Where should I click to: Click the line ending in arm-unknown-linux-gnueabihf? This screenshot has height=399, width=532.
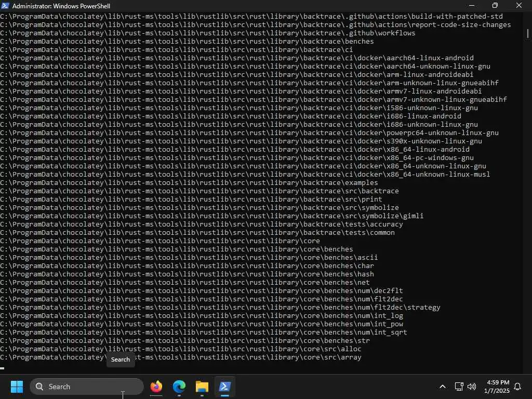click(249, 83)
